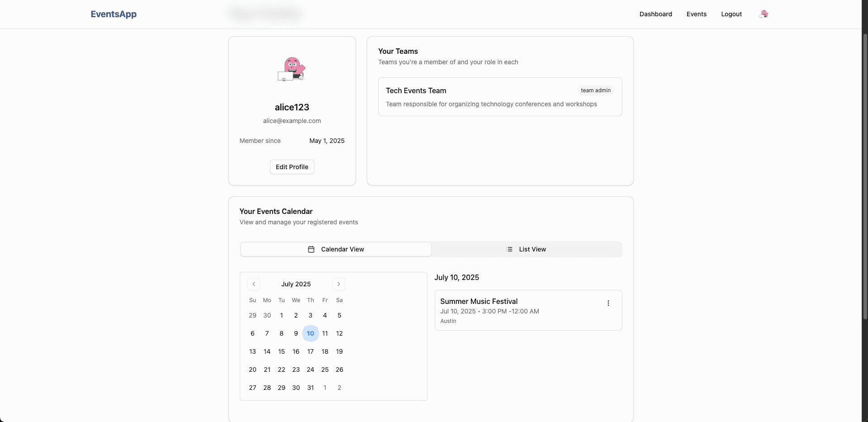Click the EventsApp logo
Viewport: 868px width, 422px height.
(114, 14)
